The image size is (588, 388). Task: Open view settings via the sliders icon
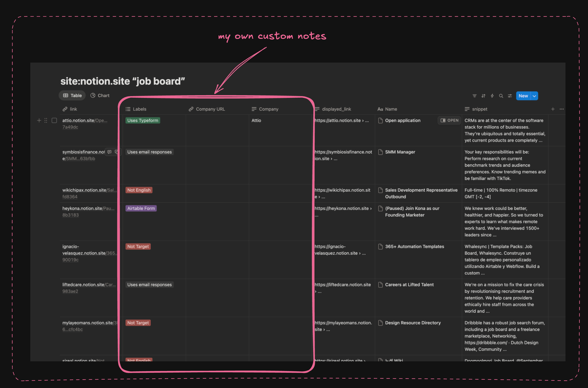tap(510, 96)
